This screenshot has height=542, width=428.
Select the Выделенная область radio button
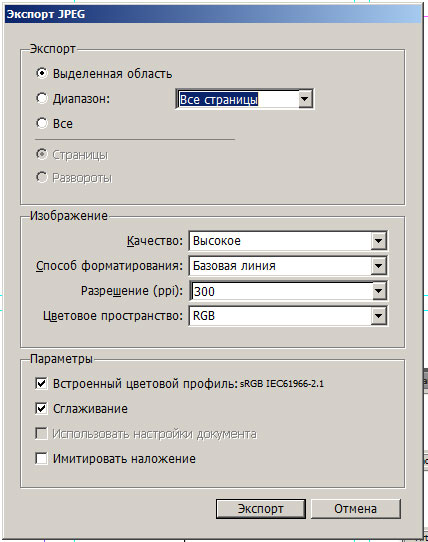tap(41, 73)
